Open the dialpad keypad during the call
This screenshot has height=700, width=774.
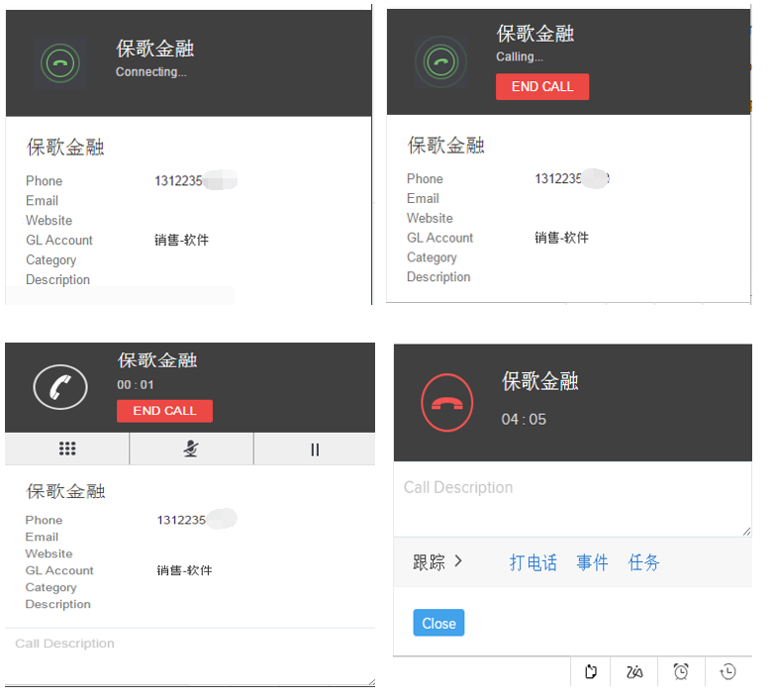coord(67,449)
